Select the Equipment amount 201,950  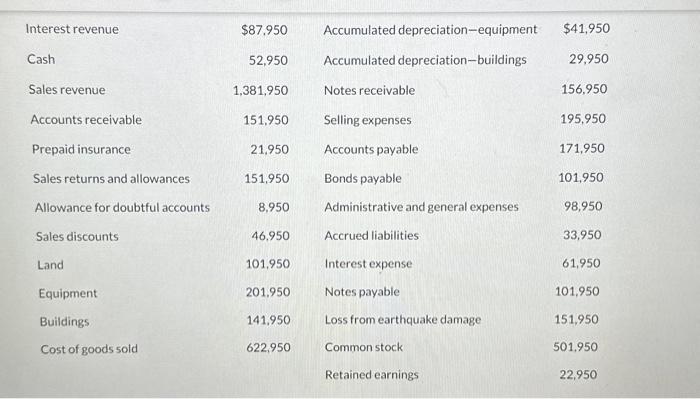tap(268, 292)
